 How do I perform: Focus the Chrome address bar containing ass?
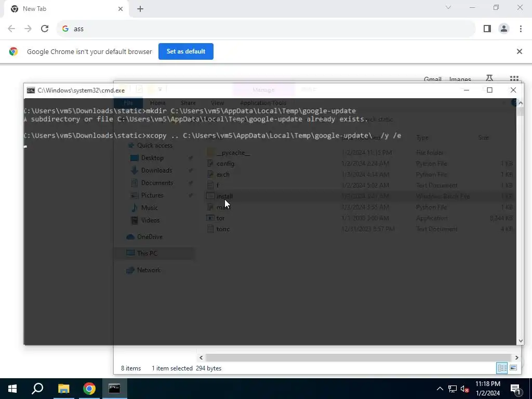click(x=265, y=29)
